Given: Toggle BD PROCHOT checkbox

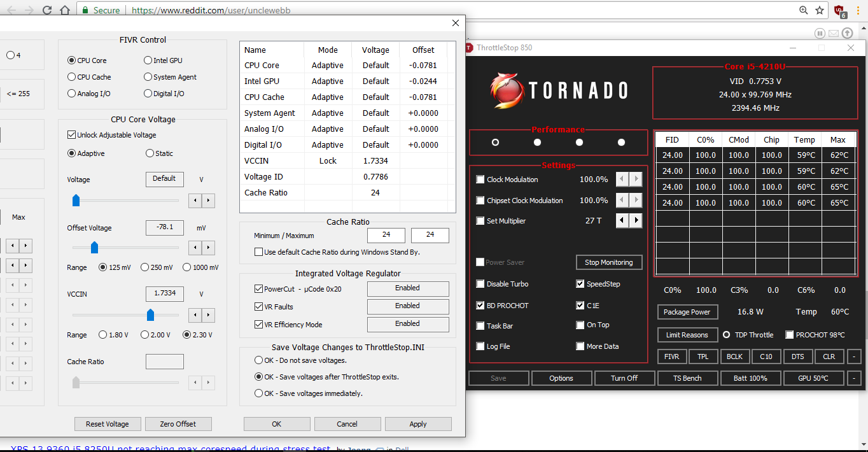Looking at the screenshot, I should [x=480, y=306].
